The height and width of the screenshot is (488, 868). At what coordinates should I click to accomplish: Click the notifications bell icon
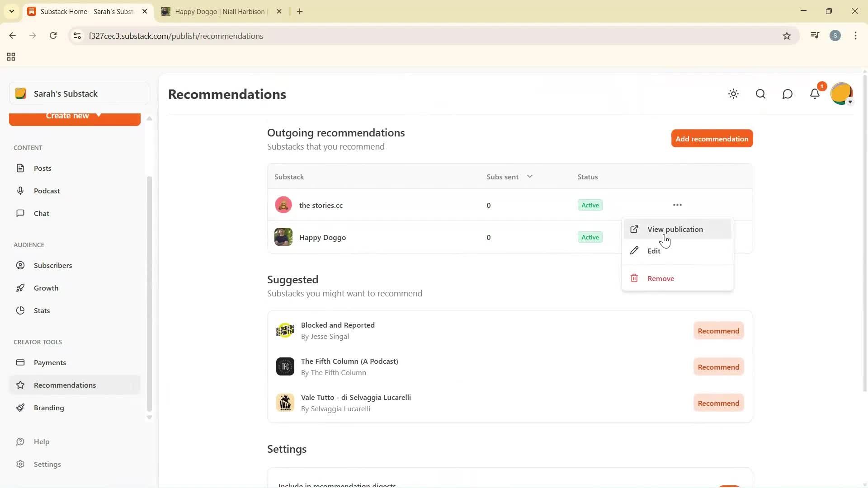pos(815,94)
